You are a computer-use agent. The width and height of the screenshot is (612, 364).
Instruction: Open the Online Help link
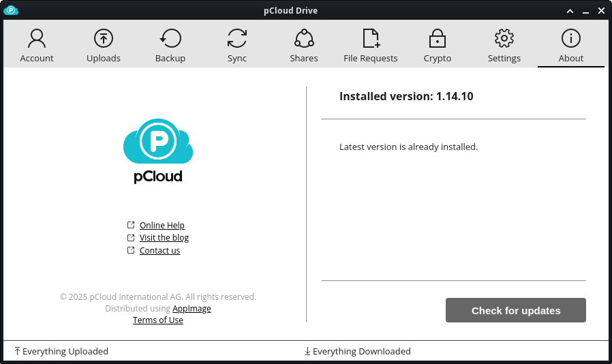coord(162,226)
